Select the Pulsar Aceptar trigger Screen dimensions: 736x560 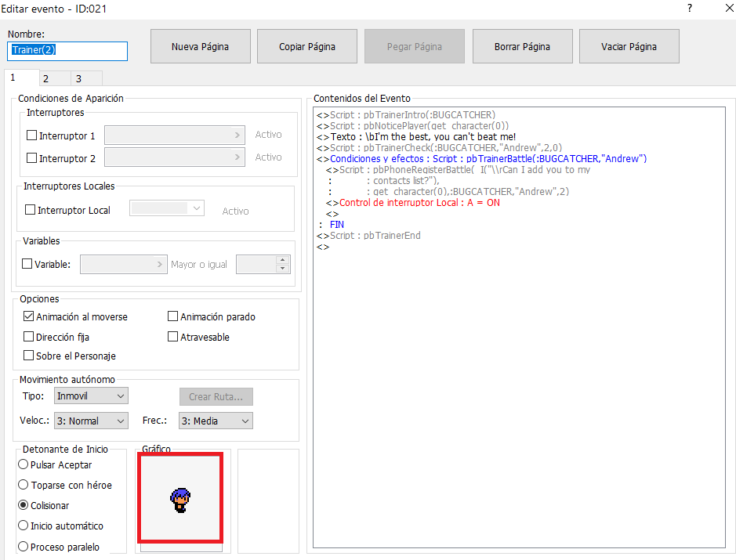24,464
